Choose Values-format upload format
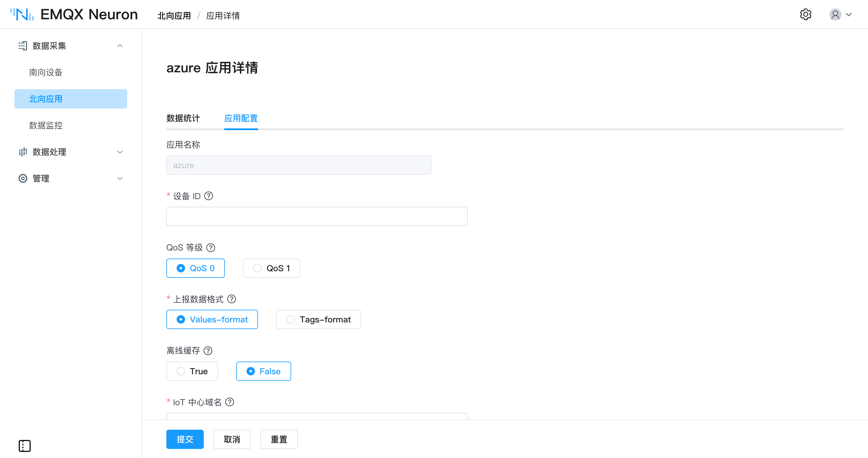The width and height of the screenshot is (868, 458). click(x=212, y=319)
